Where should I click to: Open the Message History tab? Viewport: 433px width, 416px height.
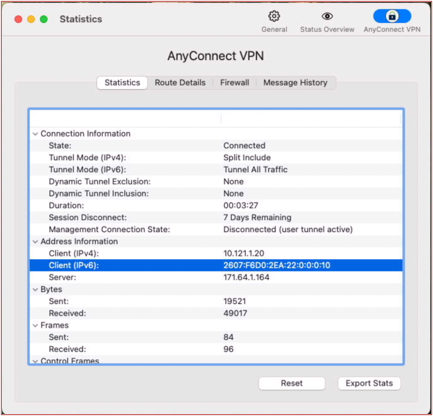click(x=295, y=83)
